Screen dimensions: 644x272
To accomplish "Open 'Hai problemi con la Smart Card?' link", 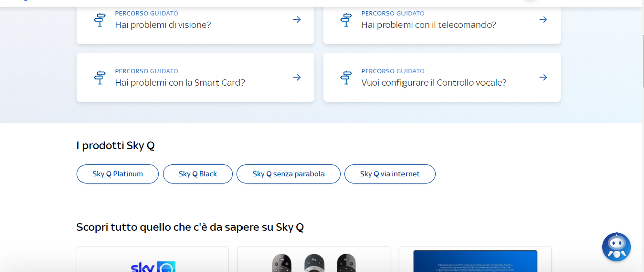I will [180, 82].
